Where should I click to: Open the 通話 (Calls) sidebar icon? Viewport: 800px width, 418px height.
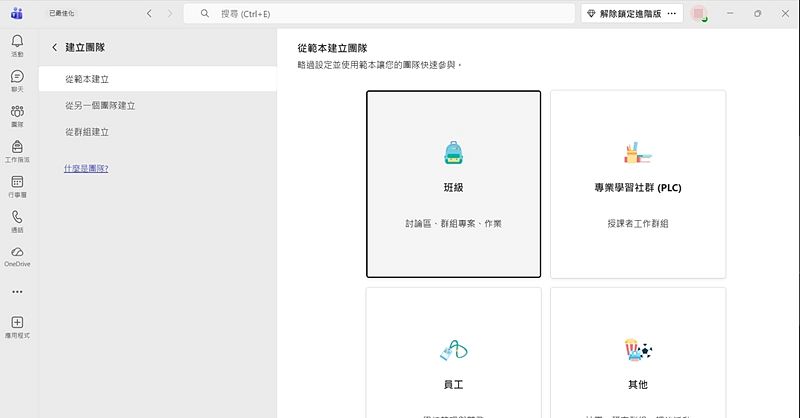17,220
